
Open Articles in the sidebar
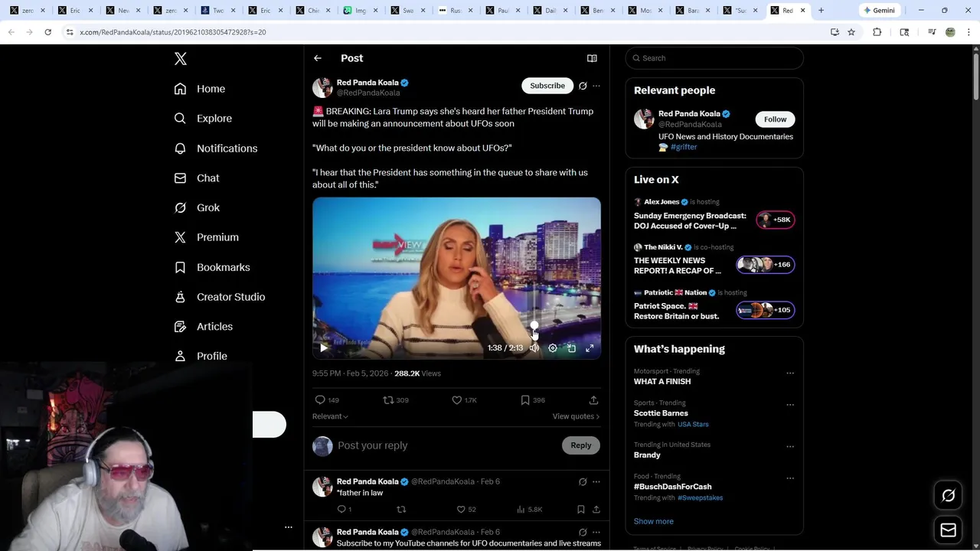(204, 326)
